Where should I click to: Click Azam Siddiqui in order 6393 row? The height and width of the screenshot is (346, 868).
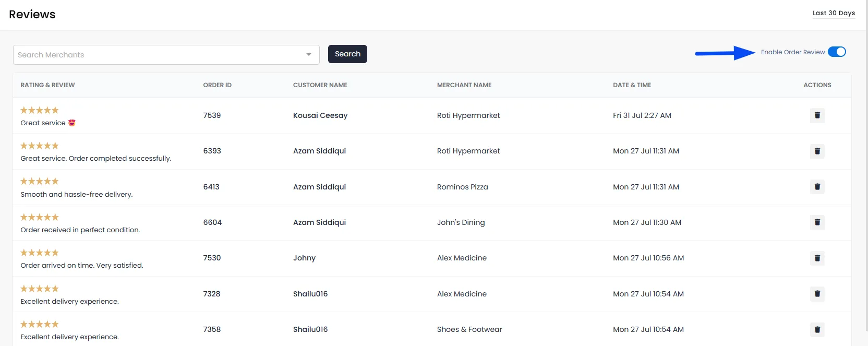[319, 151]
